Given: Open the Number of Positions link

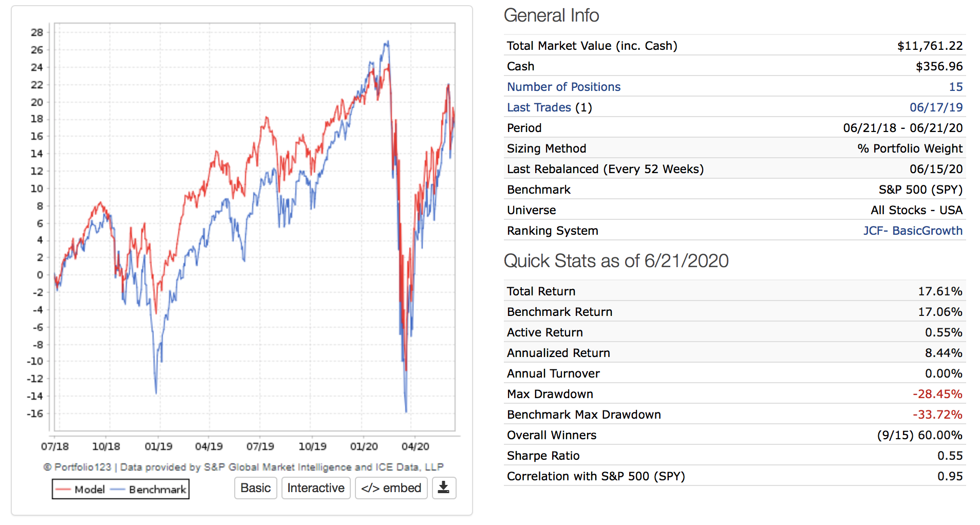Looking at the screenshot, I should pyautogui.click(x=563, y=87).
